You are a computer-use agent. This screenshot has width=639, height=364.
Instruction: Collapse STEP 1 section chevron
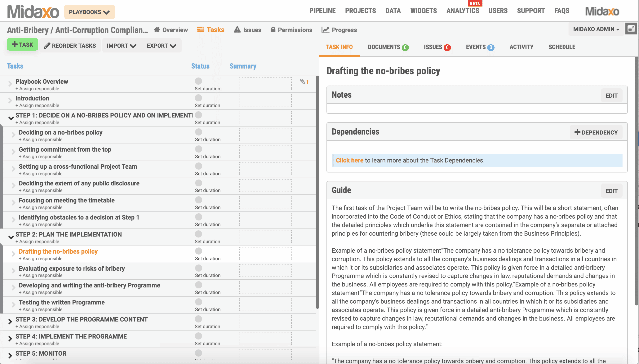[x=11, y=118]
